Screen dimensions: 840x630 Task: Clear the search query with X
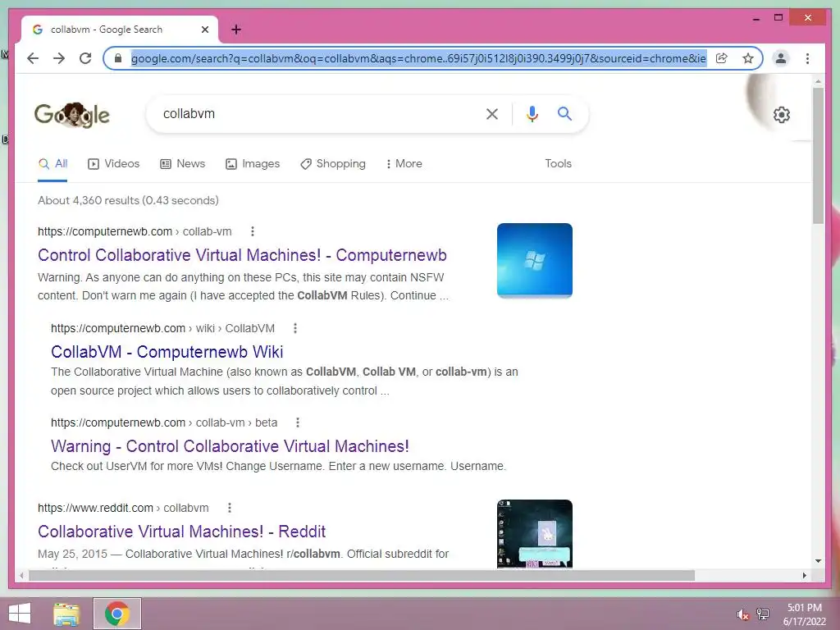point(492,113)
